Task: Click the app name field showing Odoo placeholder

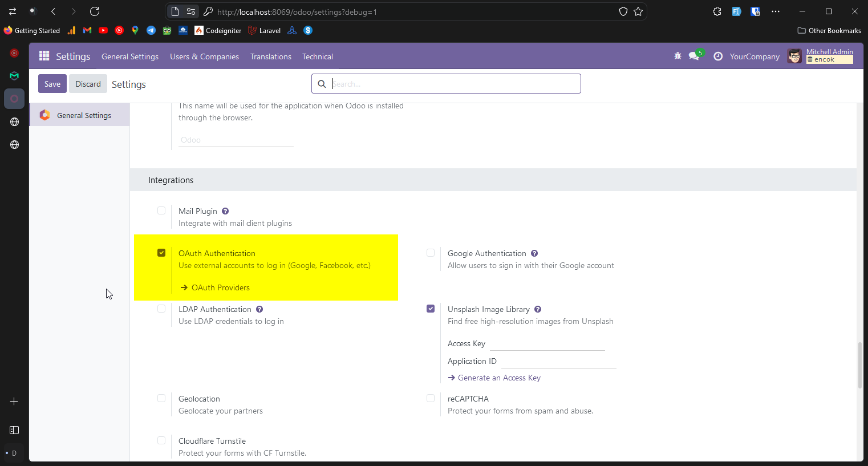Action: (236, 140)
